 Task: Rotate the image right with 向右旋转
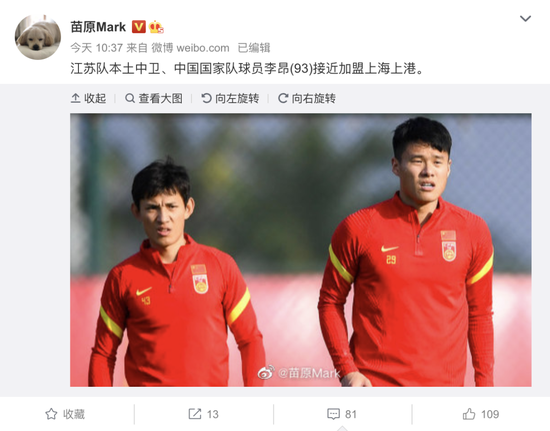(x=307, y=99)
